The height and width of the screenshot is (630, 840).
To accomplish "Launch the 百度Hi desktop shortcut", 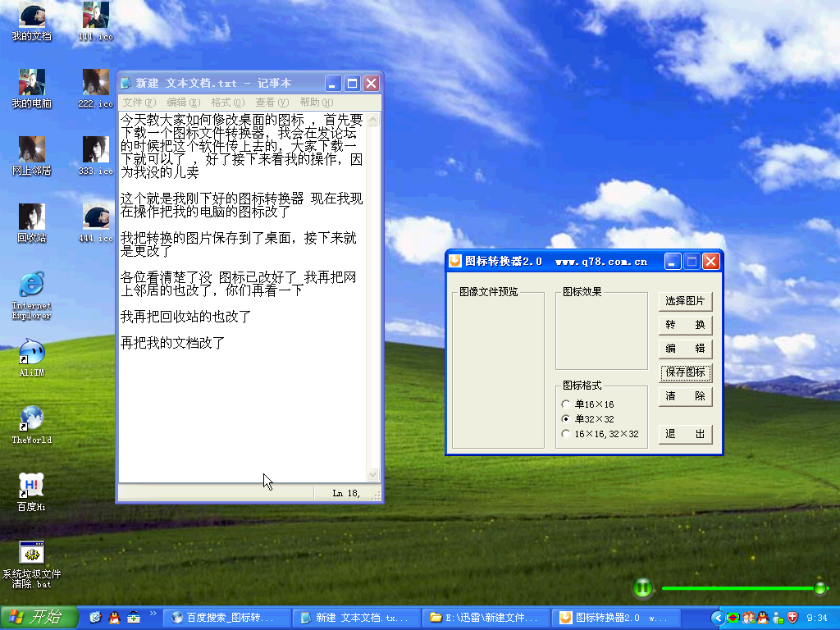I will coord(32,492).
